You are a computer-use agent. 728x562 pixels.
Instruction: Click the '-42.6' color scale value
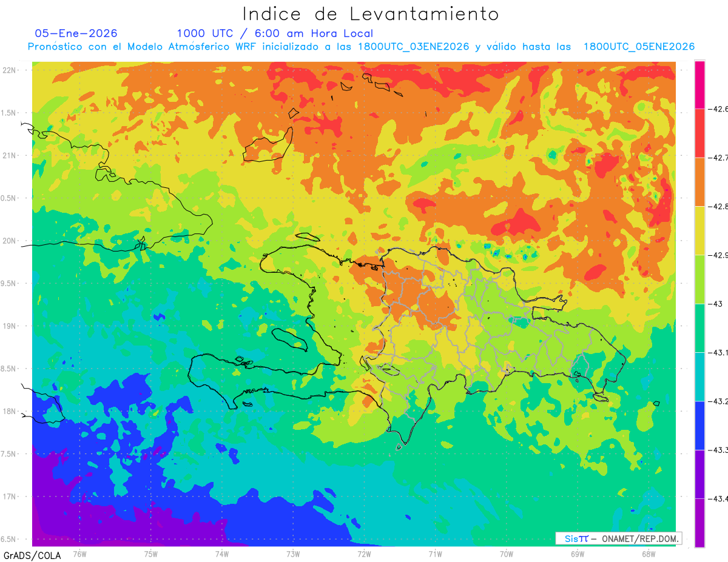coord(718,109)
